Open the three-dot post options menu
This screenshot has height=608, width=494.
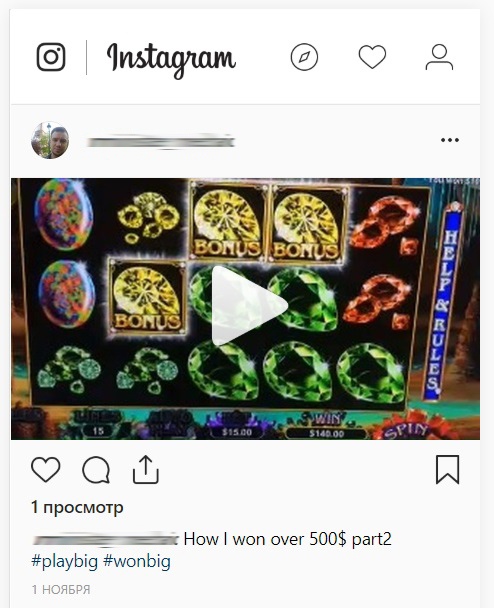tap(450, 140)
